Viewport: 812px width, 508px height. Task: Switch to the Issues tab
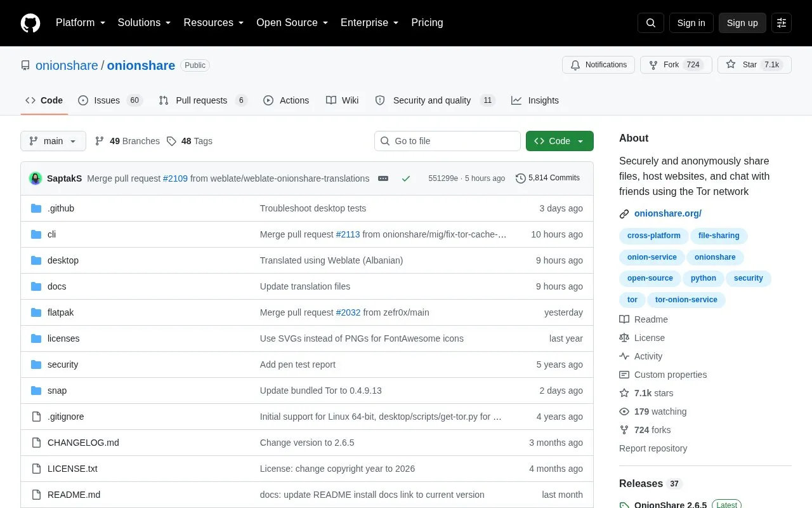[x=110, y=100]
